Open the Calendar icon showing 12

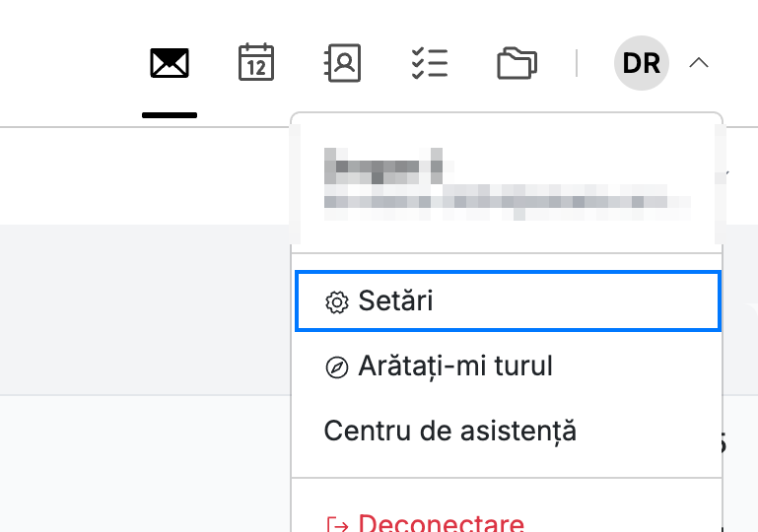(x=256, y=62)
